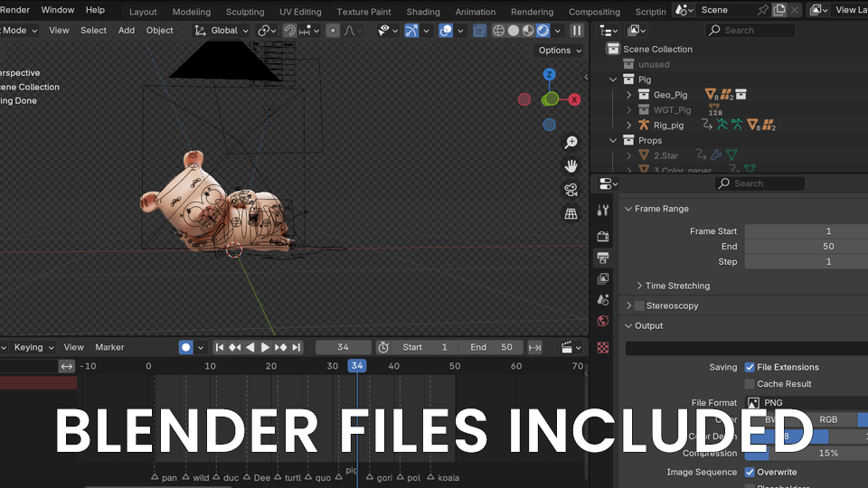Open the pivot point dropdown
Image resolution: width=868 pixels, height=488 pixels.
click(267, 31)
